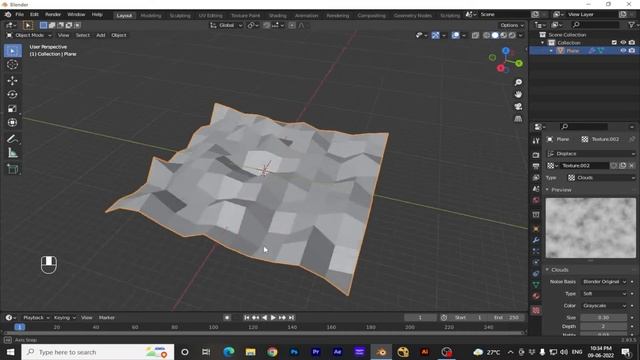This screenshot has height=360, width=640.
Task: Open the Tool properties tab
Action: coord(536,140)
